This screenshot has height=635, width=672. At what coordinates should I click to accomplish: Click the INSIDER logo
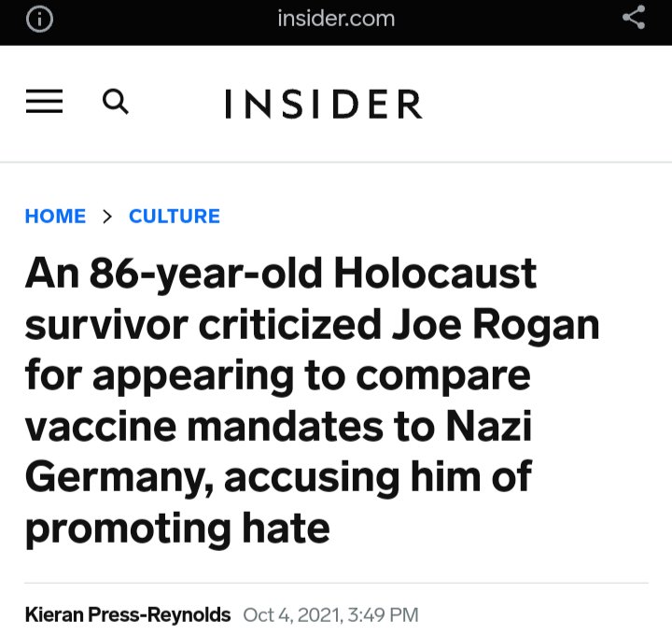click(x=323, y=105)
